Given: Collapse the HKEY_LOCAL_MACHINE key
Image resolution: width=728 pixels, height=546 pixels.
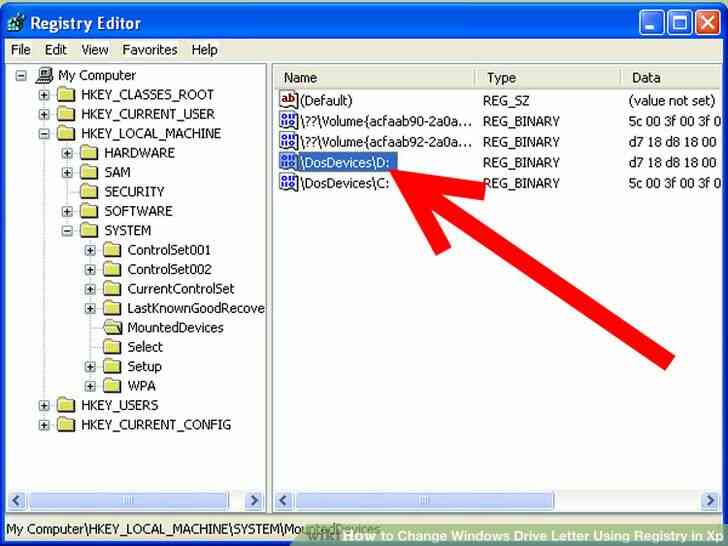Looking at the screenshot, I should [44, 134].
